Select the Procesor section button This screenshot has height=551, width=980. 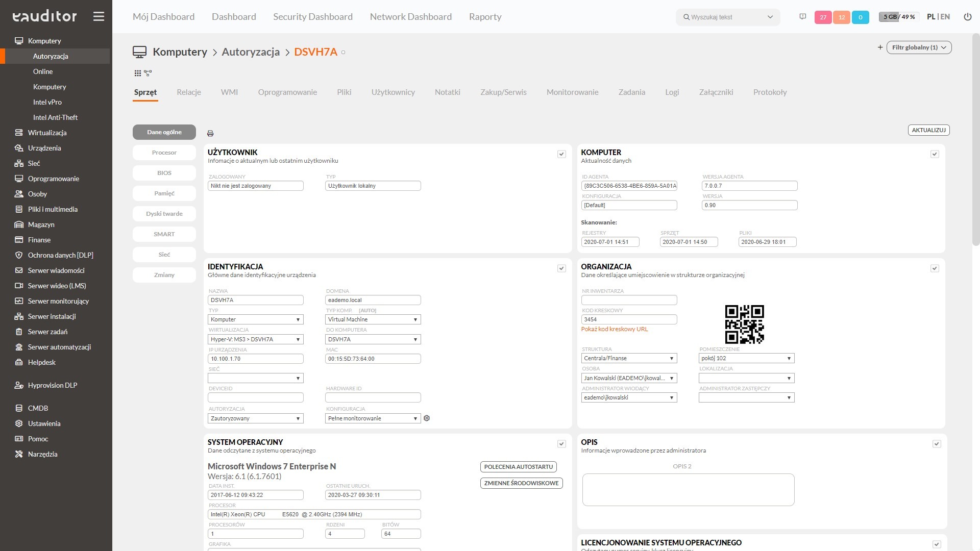(x=164, y=153)
